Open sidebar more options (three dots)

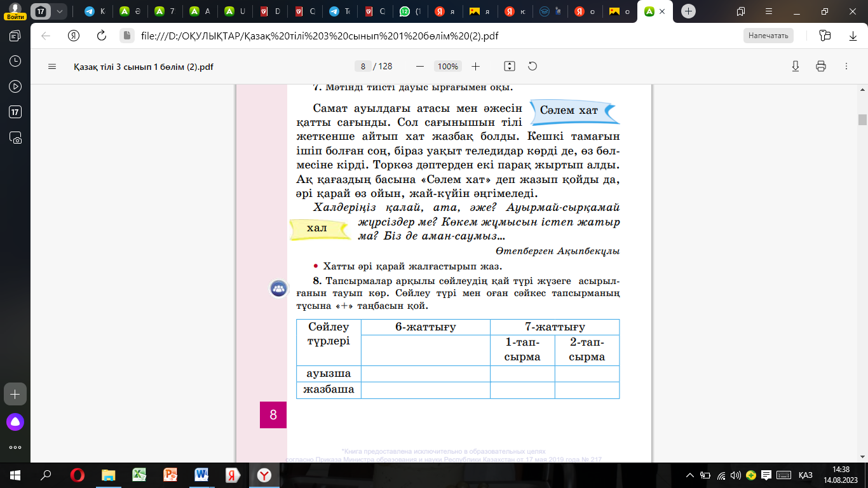15,447
